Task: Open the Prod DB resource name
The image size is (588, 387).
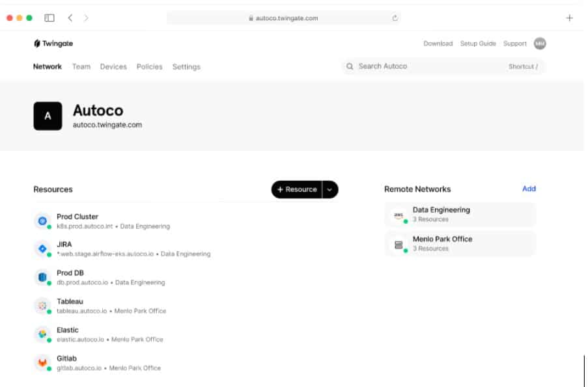Action: tap(70, 273)
